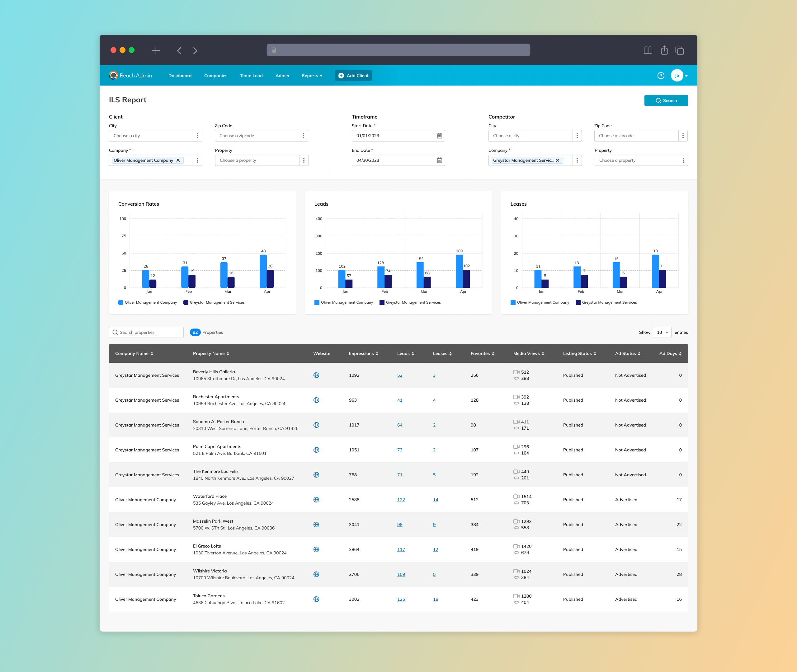Open the 52 leads link for Beverly Hills Galleria
797x672 pixels.
(399, 375)
